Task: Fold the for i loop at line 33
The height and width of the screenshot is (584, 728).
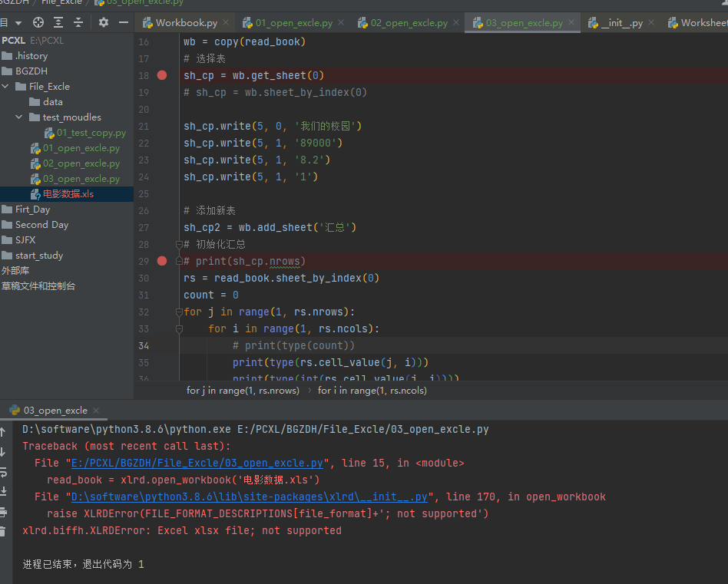Action: (x=179, y=329)
